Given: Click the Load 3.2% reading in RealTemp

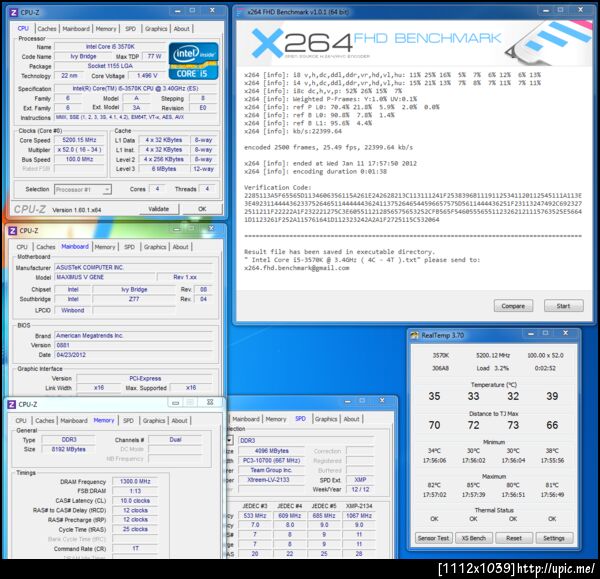Looking at the screenshot, I should pos(493,368).
